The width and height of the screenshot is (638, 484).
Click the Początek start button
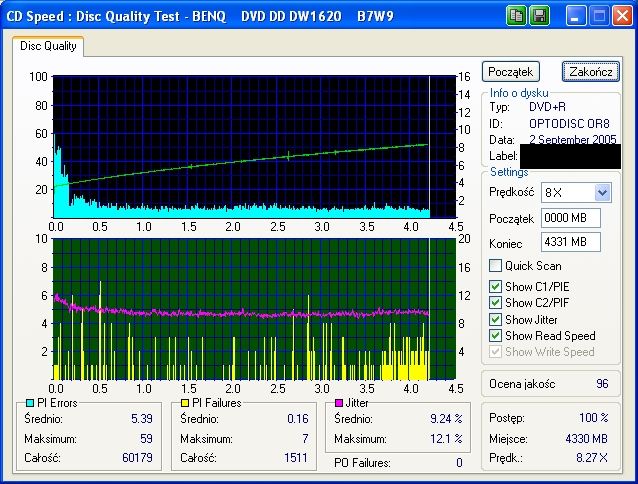point(511,72)
